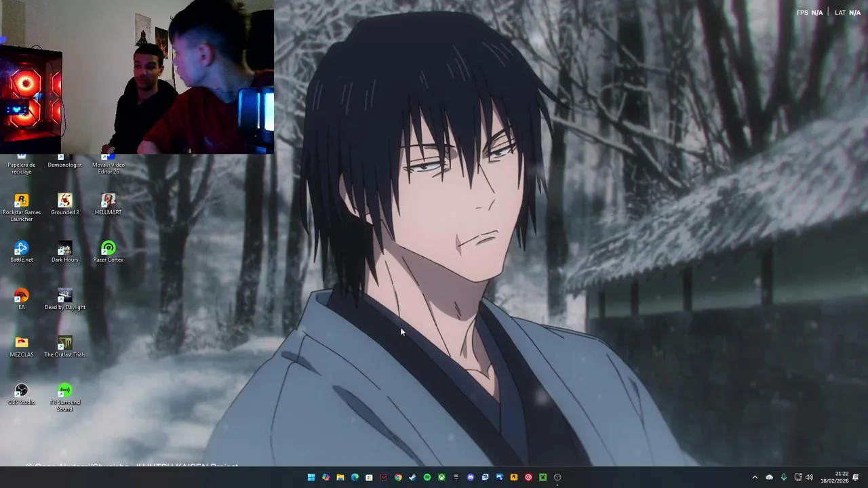The height and width of the screenshot is (488, 868).
Task: Launch Google Chrome from the taskbar
Action: pyautogui.click(x=398, y=477)
